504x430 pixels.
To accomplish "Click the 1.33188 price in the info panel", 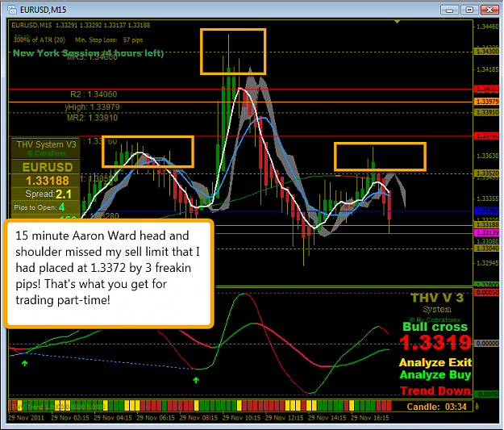I will pyautogui.click(x=48, y=181).
